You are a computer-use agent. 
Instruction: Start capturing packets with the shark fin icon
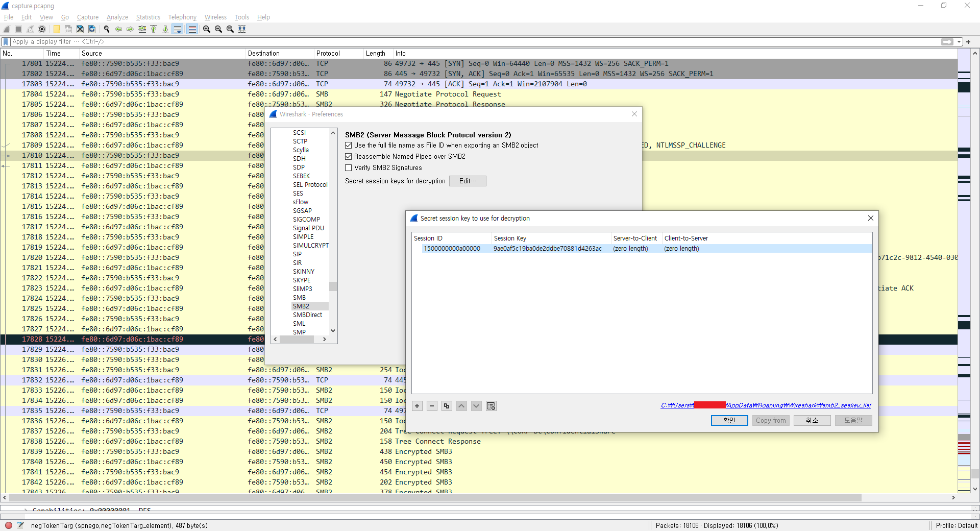click(x=7, y=29)
